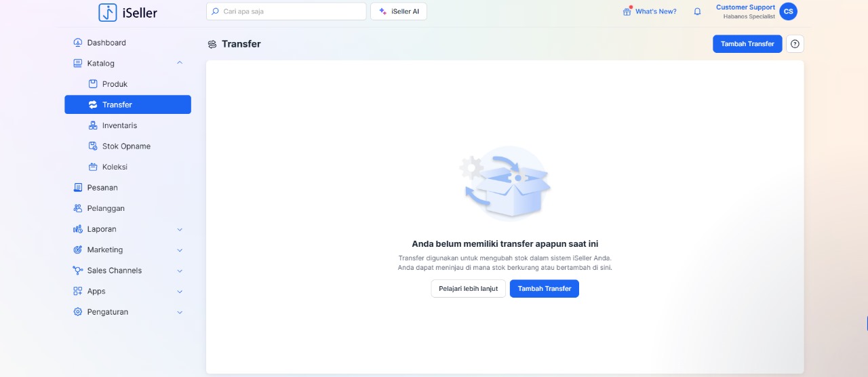Click the help question mark icon
The image size is (868, 377).
pyautogui.click(x=795, y=44)
